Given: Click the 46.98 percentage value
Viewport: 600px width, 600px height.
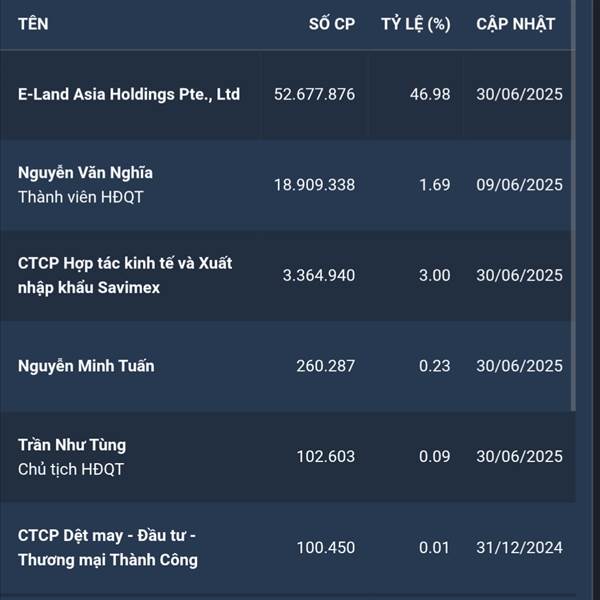Looking at the screenshot, I should point(430,95).
